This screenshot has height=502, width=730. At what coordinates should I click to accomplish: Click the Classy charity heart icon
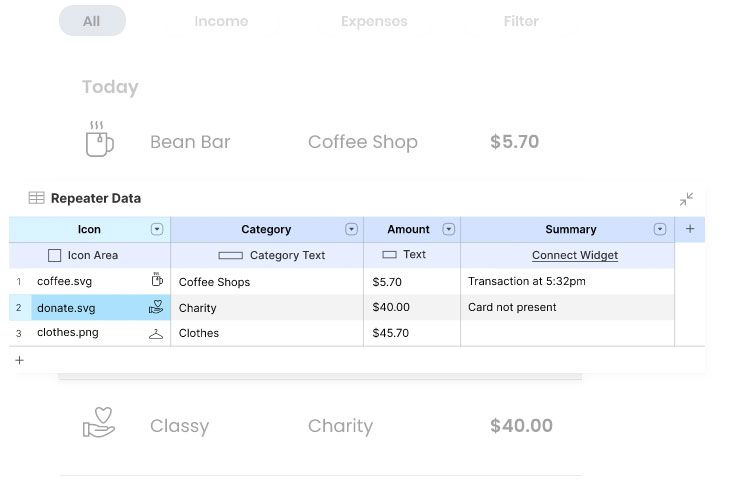pyautogui.click(x=99, y=425)
